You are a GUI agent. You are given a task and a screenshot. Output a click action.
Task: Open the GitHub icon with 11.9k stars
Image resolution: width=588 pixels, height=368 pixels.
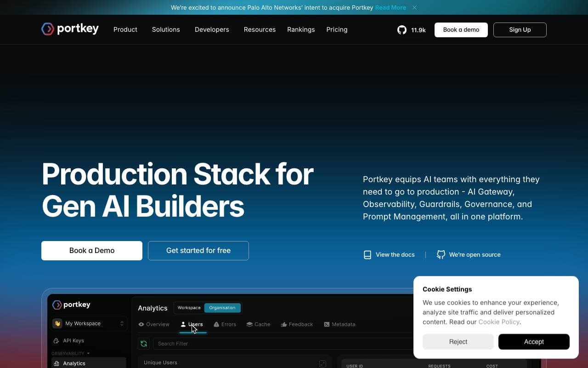coord(402,30)
